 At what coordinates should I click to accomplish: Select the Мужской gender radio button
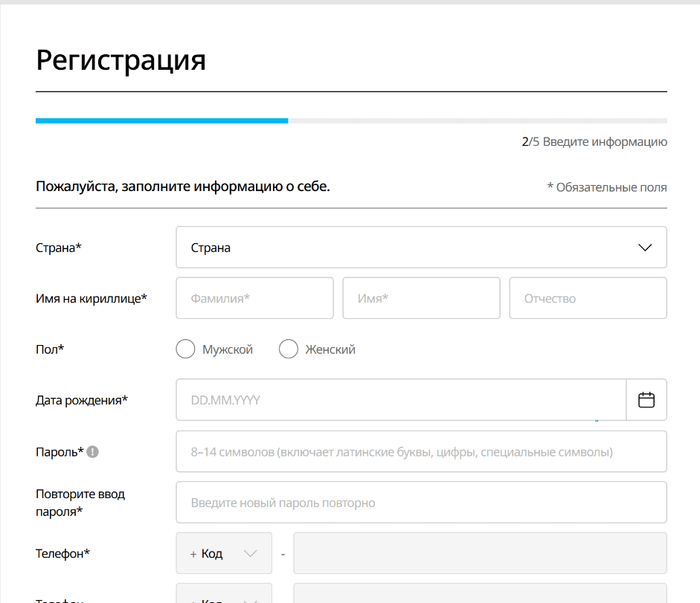point(185,349)
